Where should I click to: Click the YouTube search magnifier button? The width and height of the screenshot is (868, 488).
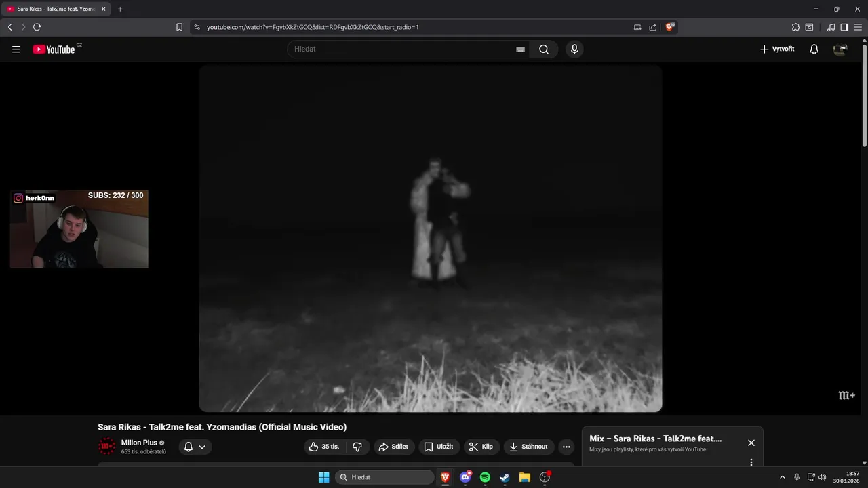tap(544, 49)
